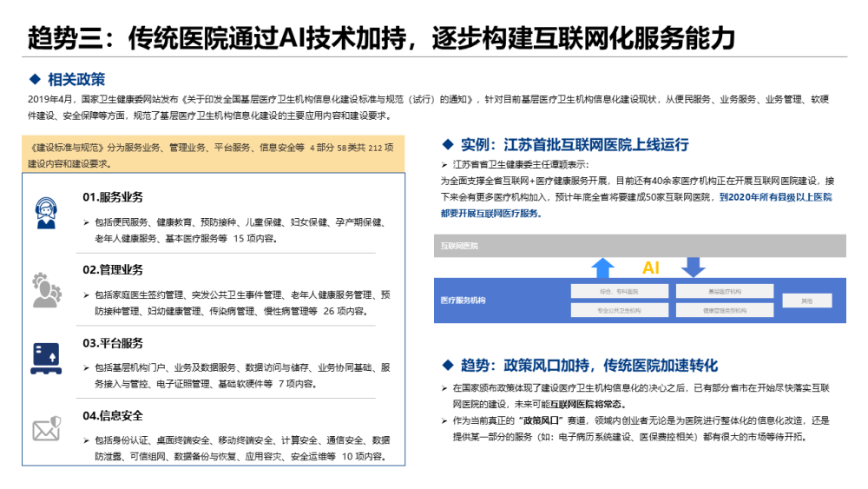Image resolution: width=868 pixels, height=489 pixels.
Task: Click the bullet paragraph starting 作为当前真正的
Action: [641, 429]
